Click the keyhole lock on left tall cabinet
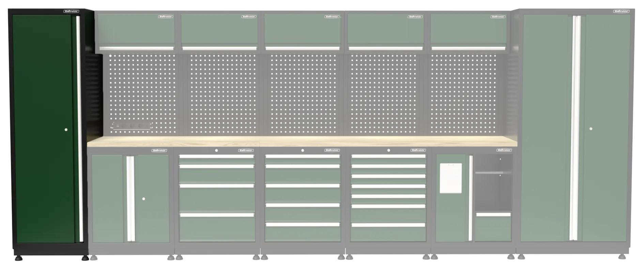This screenshot has width=644, height=267. point(66,129)
